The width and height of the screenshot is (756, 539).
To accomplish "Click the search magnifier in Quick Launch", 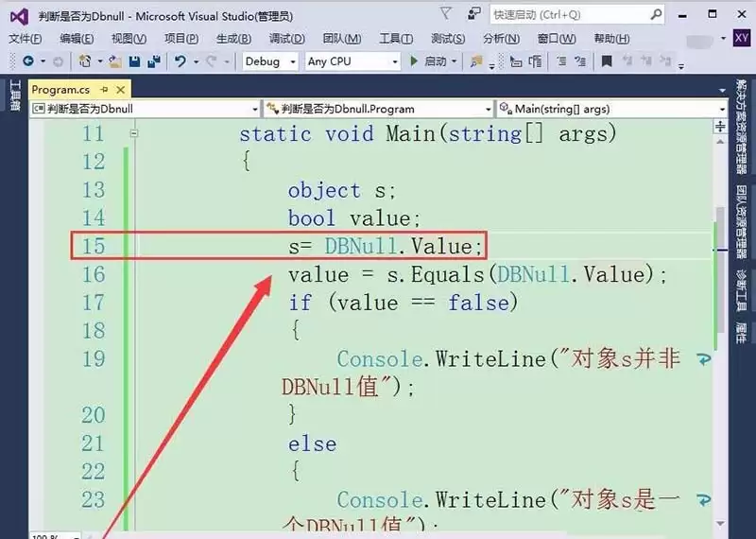I will click(x=656, y=14).
